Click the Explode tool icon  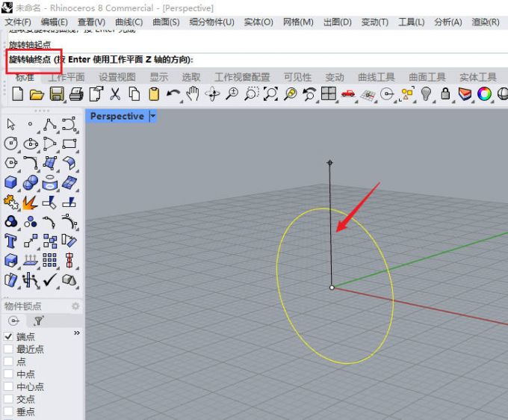(30, 203)
